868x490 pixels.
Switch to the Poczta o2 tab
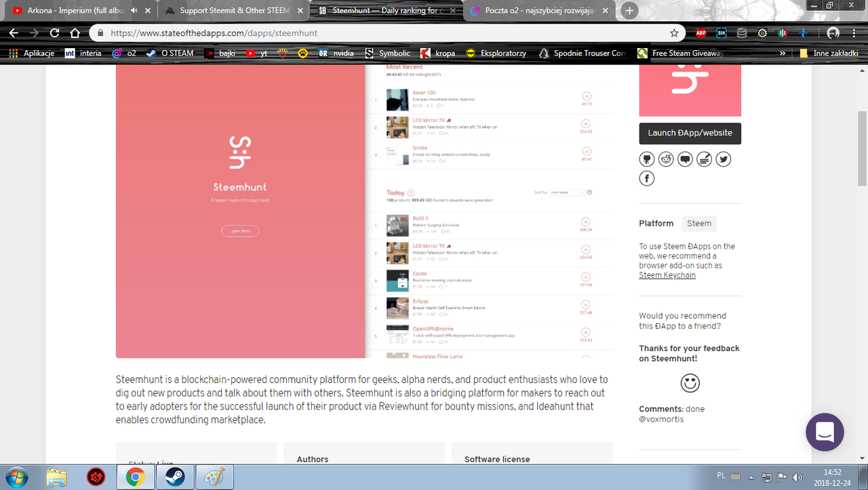[540, 11]
